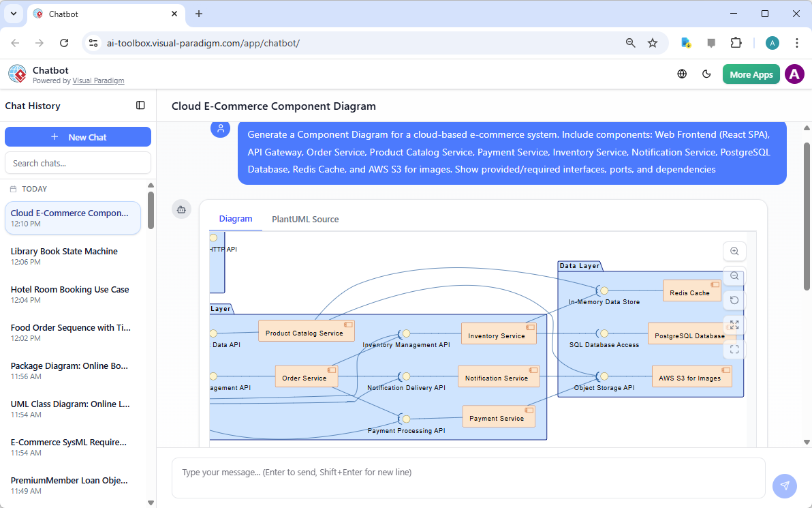Fit diagram to screen with expand icon

click(734, 325)
